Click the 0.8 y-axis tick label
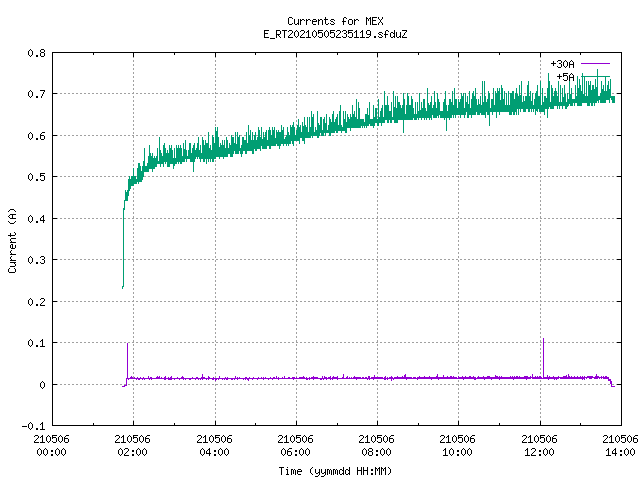 tap(36, 53)
